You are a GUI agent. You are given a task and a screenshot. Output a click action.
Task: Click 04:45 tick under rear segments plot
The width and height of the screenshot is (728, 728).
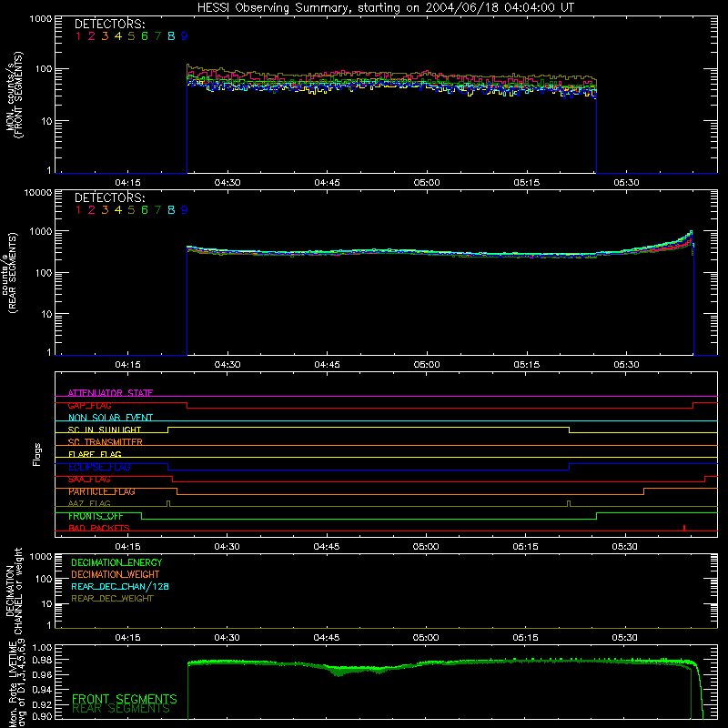(x=327, y=365)
